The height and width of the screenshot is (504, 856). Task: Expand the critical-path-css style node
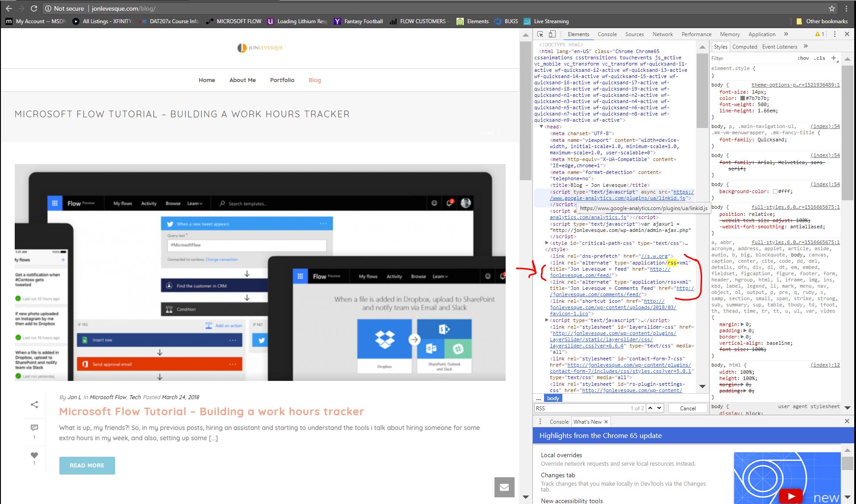547,243
